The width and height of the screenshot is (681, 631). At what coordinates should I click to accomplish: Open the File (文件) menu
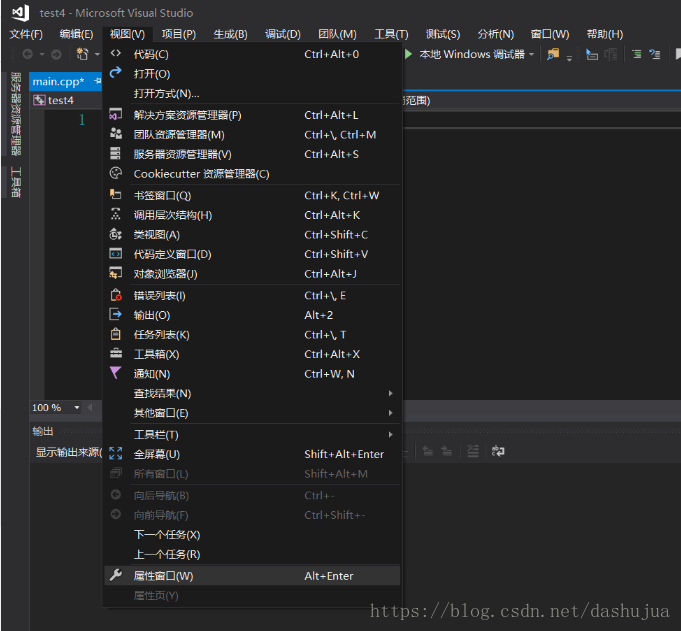click(26, 34)
